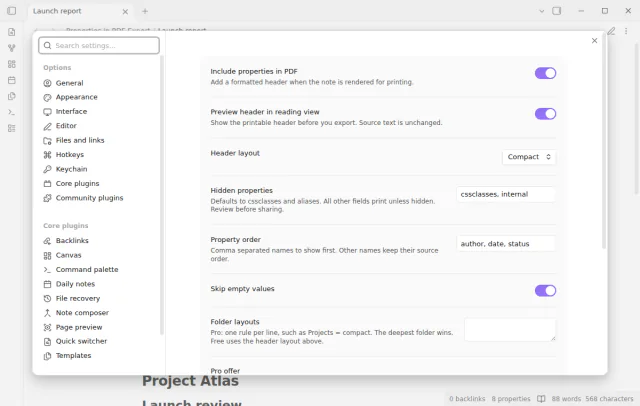Turn off Preview header in reading view
This screenshot has height=406, width=640.
click(x=545, y=114)
